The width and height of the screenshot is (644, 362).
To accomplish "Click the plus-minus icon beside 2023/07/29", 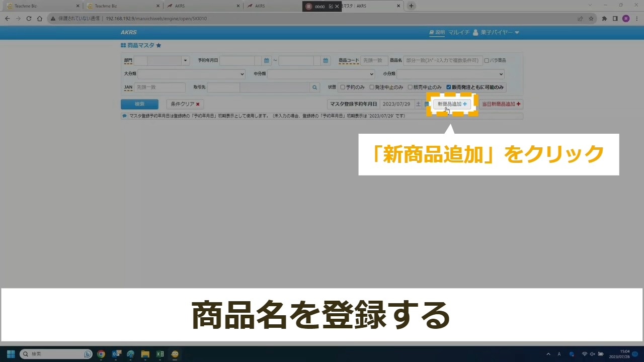I will 418,104.
